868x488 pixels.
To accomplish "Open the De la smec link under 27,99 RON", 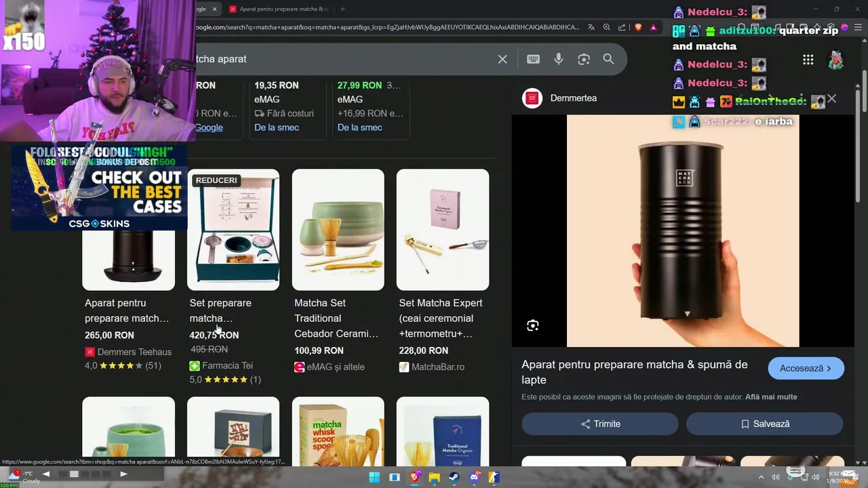I will (x=360, y=127).
